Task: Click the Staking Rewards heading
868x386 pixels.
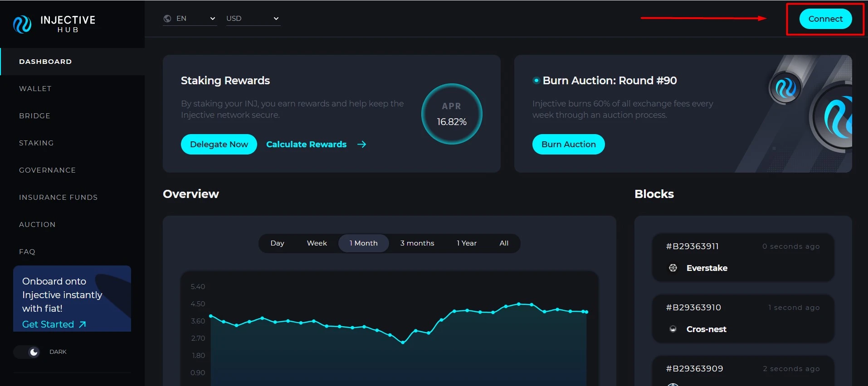Action: point(225,81)
